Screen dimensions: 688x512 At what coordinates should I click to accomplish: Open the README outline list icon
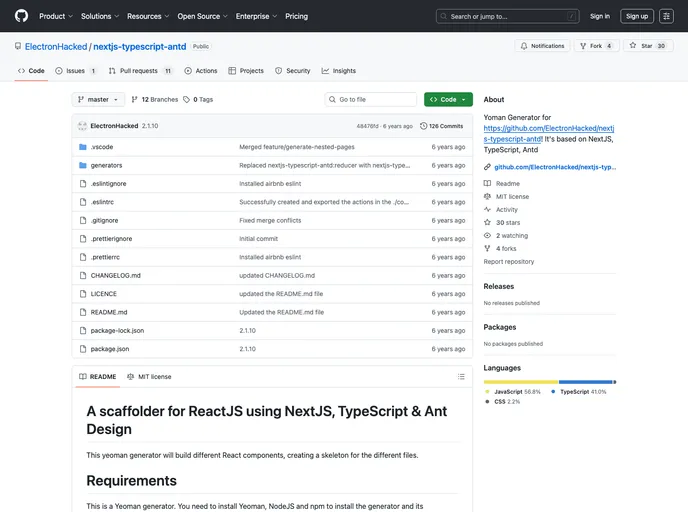(461, 376)
